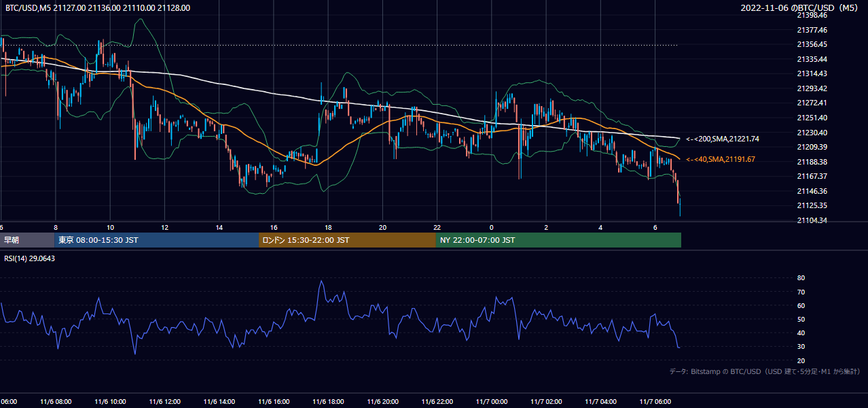Click the RSI(14) 29.0643 indicator label

click(29, 258)
